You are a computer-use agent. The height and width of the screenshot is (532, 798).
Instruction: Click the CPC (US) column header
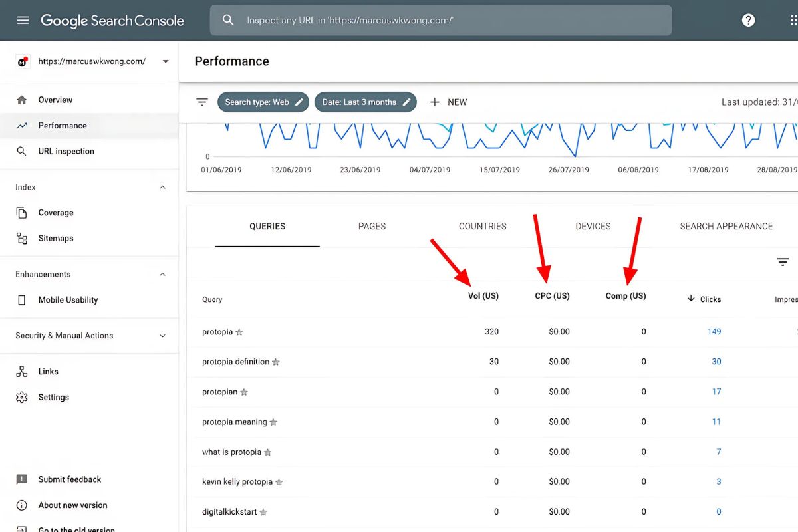coord(552,296)
